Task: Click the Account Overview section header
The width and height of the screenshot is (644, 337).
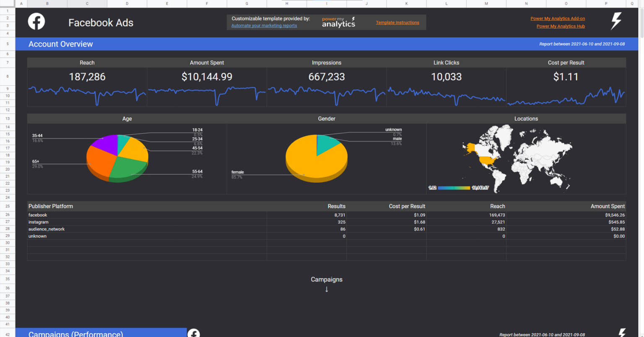Action: pyautogui.click(x=60, y=44)
